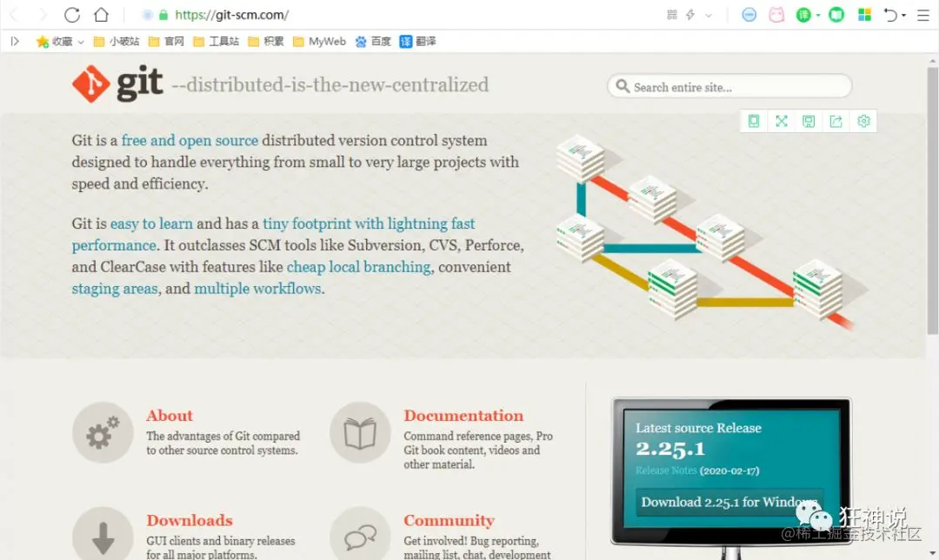Open the translate extension dropdown arrow
939x560 pixels.
pos(818,16)
